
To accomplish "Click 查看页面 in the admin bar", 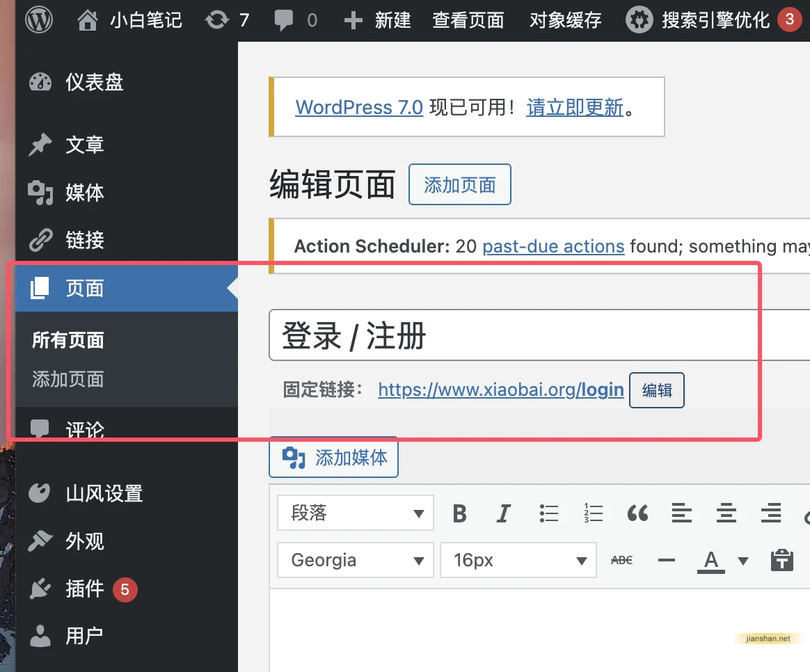I will [x=468, y=20].
